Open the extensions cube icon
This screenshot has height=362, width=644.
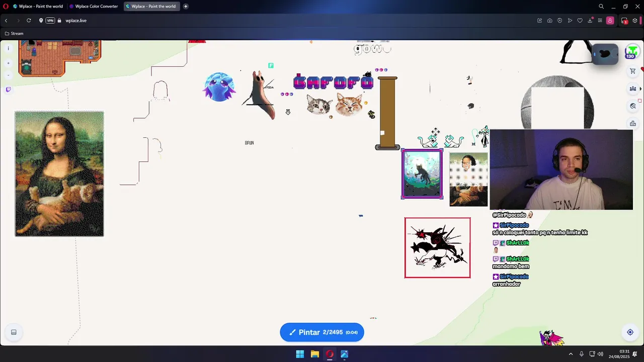[x=635, y=21]
